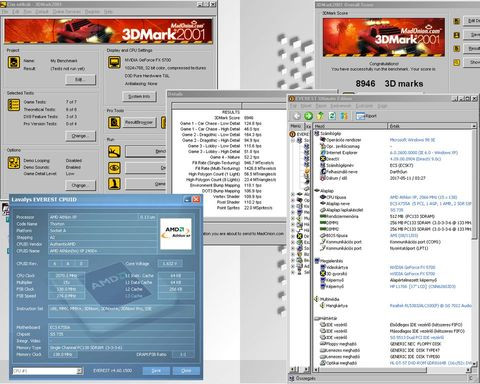Click the ResultBrowser button
This screenshot has width=480, height=384.
point(139,122)
